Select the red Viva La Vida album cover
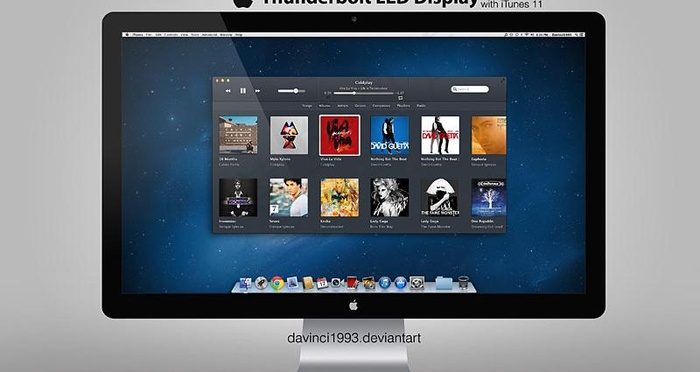 pos(339,135)
